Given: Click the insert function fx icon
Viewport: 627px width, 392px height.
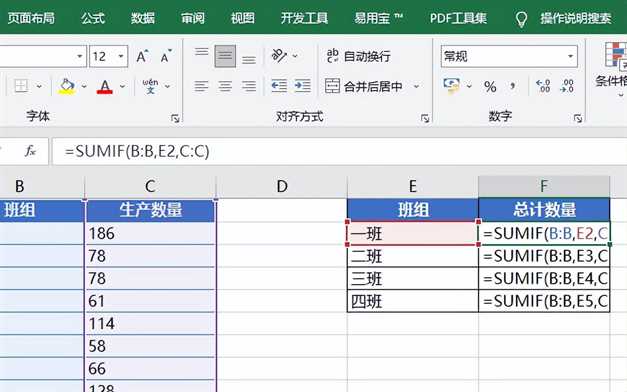Looking at the screenshot, I should coord(30,151).
